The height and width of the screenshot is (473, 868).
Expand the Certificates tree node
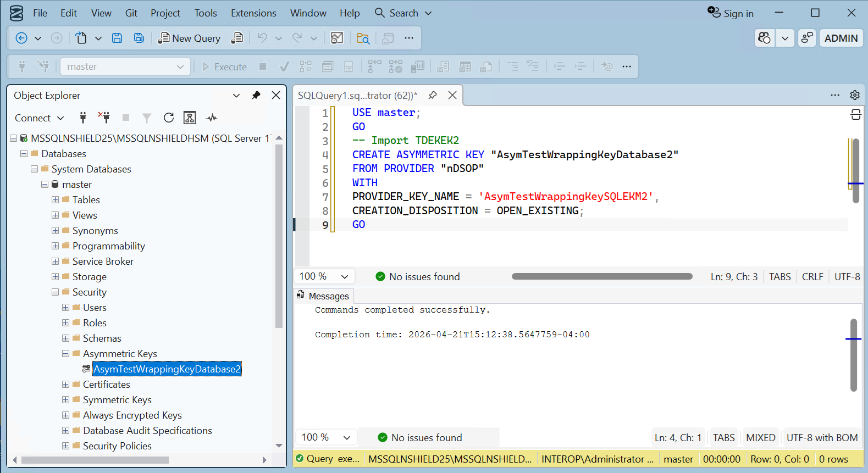[x=66, y=385]
